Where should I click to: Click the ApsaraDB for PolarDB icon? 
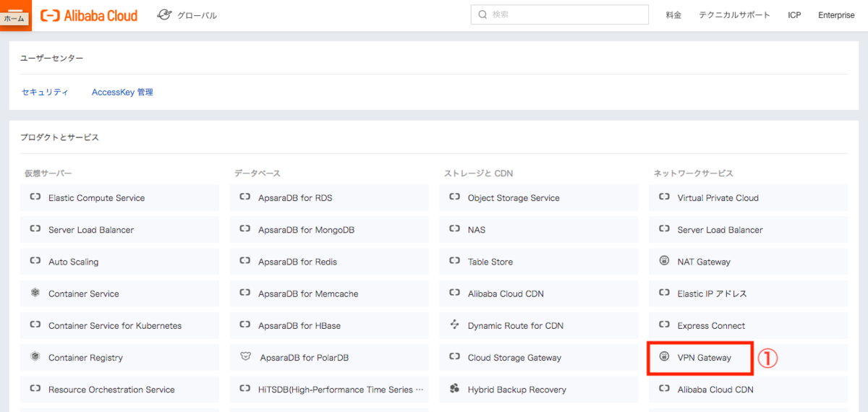[245, 356]
